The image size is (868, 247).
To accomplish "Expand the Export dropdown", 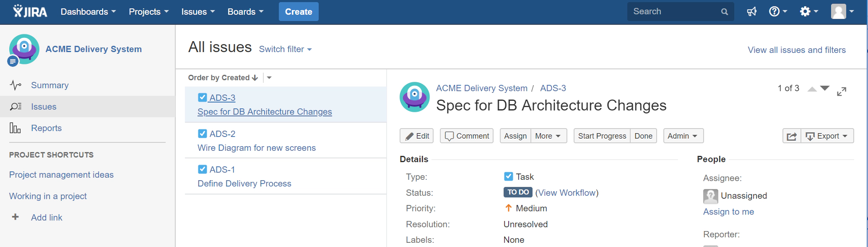I will point(827,136).
